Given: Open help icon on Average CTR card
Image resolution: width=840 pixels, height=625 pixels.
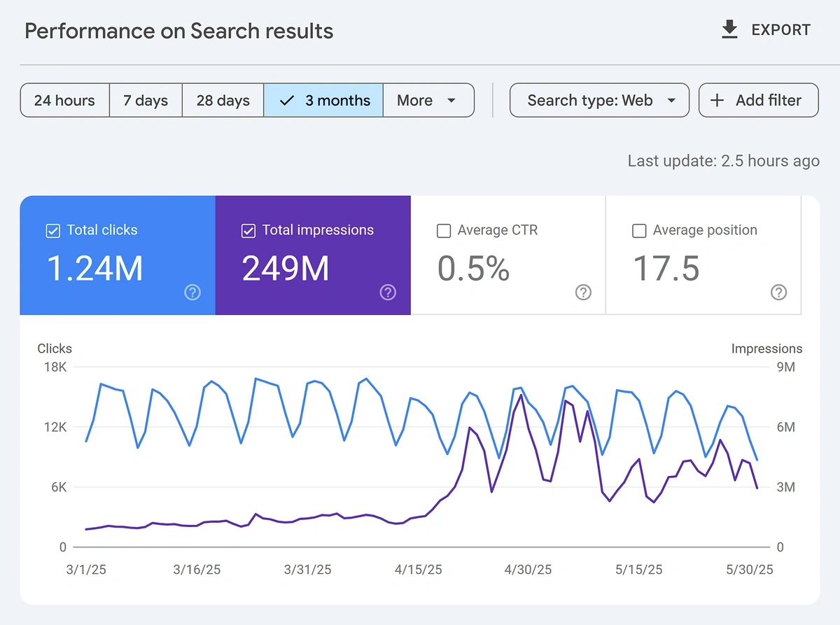Looking at the screenshot, I should (583, 293).
